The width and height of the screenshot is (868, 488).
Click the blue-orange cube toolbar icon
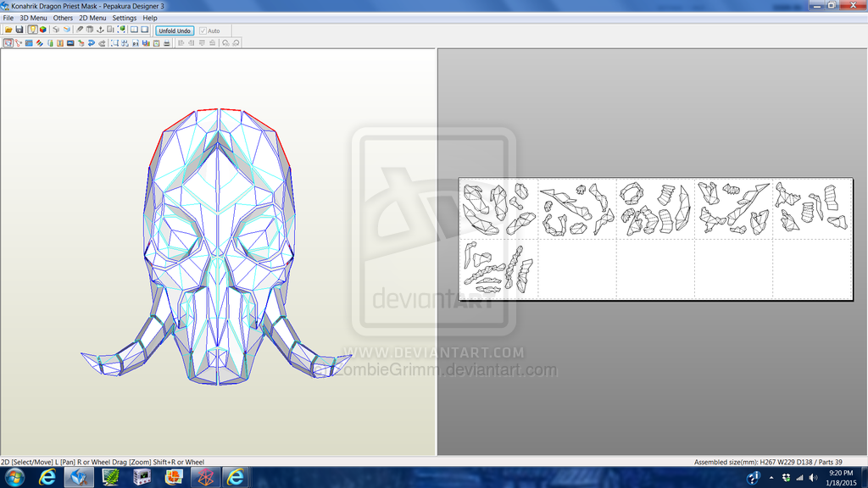(x=67, y=30)
